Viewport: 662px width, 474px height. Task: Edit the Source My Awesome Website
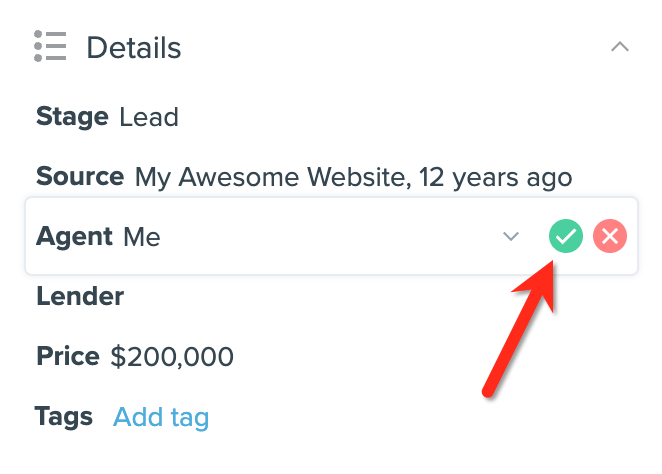(x=271, y=176)
